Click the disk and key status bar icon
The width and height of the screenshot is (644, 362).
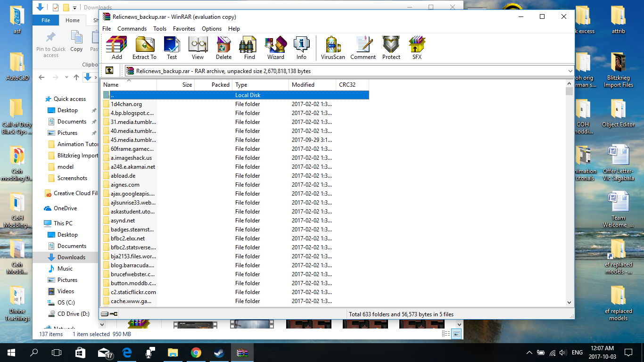(x=109, y=314)
